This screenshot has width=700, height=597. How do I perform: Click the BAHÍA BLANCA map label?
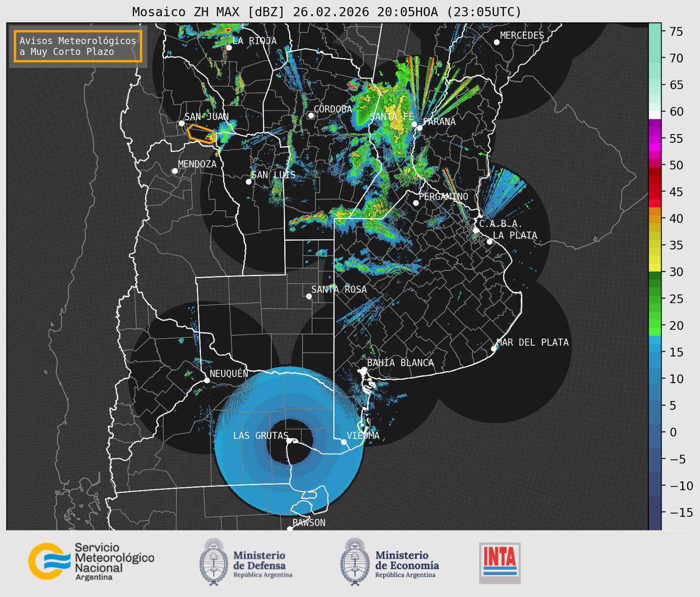(400, 363)
